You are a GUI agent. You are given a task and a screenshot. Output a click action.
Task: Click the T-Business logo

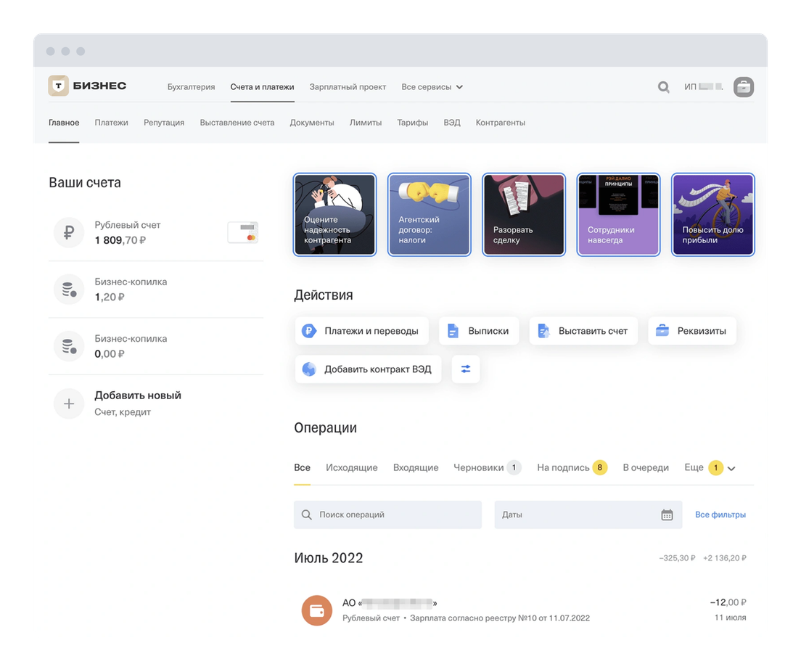pyautogui.click(x=87, y=86)
